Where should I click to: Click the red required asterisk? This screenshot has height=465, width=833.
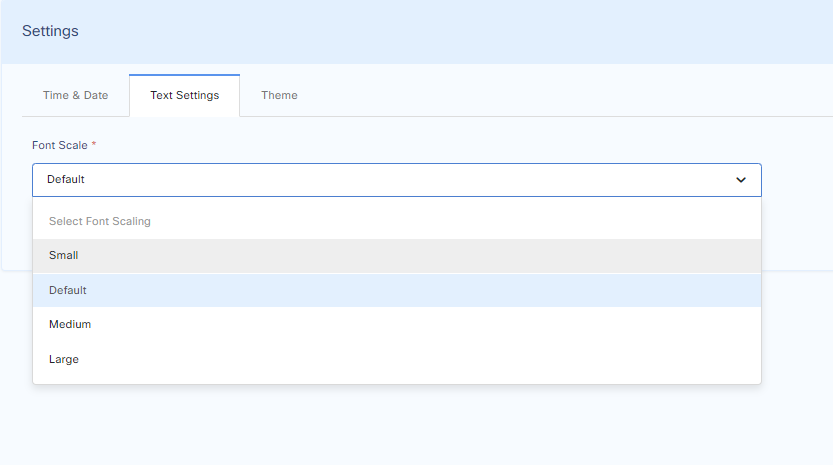[x=94, y=145]
